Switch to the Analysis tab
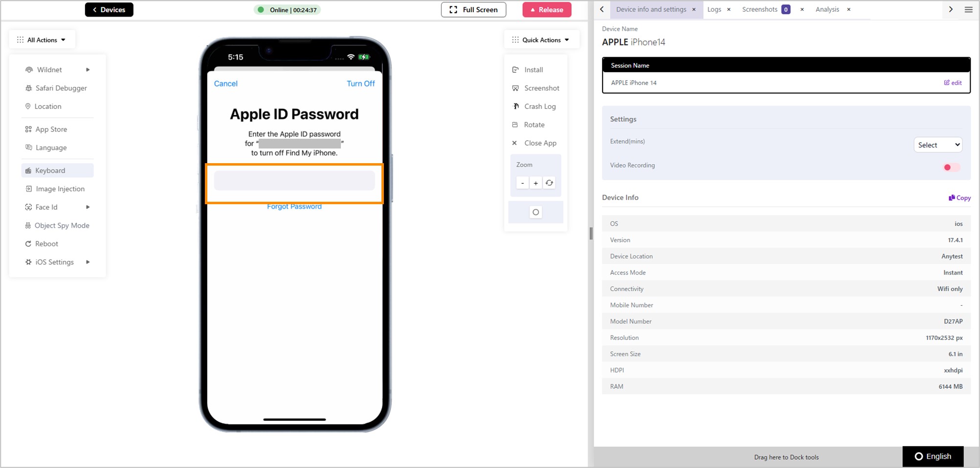This screenshot has height=468, width=980. click(827, 9)
